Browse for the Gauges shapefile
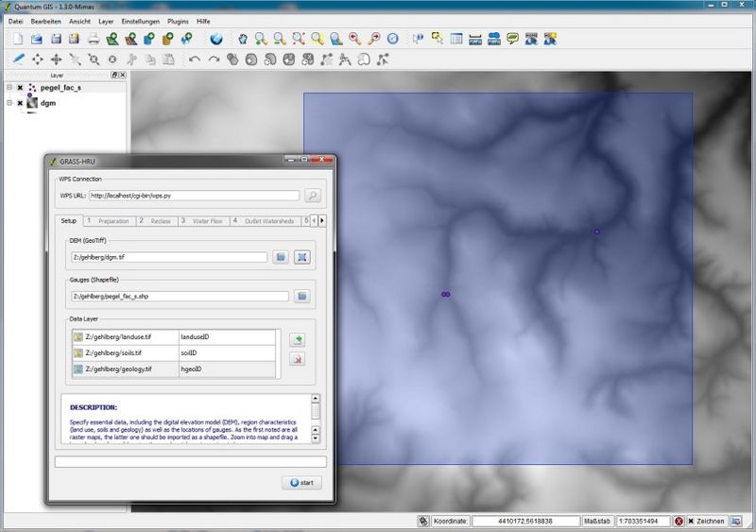Image resolution: width=756 pixels, height=532 pixels. point(301,297)
